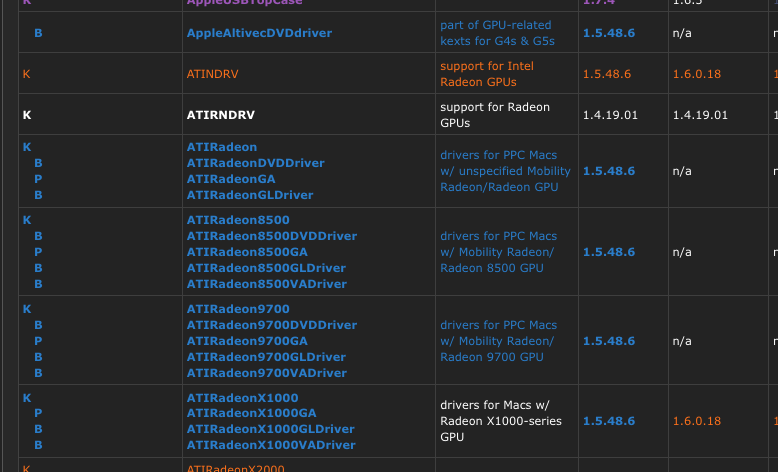778x472 pixels.
Task: Click ATIRadeonX1000 kext name
Action: coord(242,398)
